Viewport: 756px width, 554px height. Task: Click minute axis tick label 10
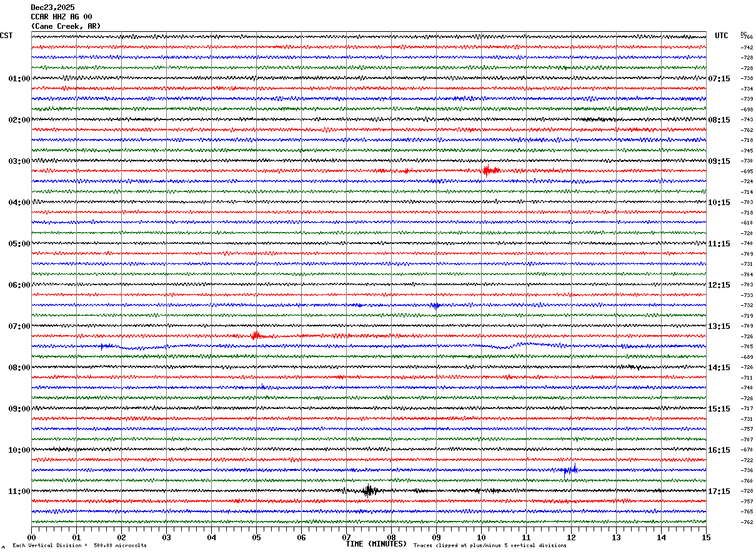(481, 537)
